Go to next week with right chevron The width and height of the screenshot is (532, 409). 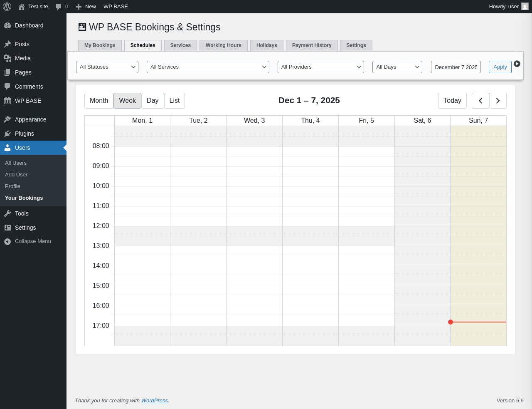pyautogui.click(x=498, y=101)
